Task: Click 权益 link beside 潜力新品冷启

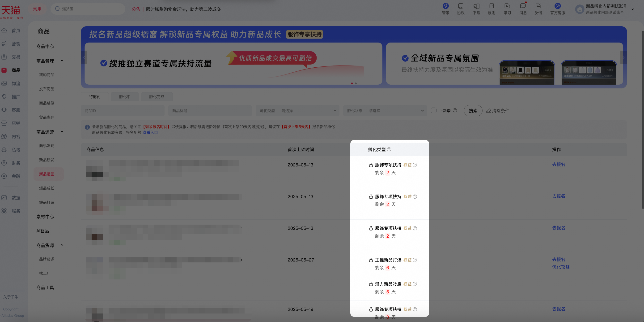Action: (x=407, y=284)
